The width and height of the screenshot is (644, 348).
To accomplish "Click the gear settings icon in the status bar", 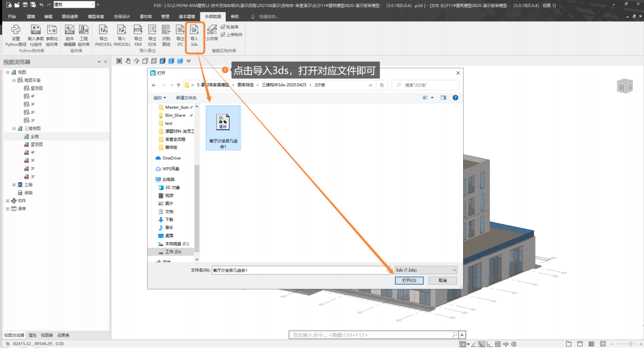I will 514,344.
